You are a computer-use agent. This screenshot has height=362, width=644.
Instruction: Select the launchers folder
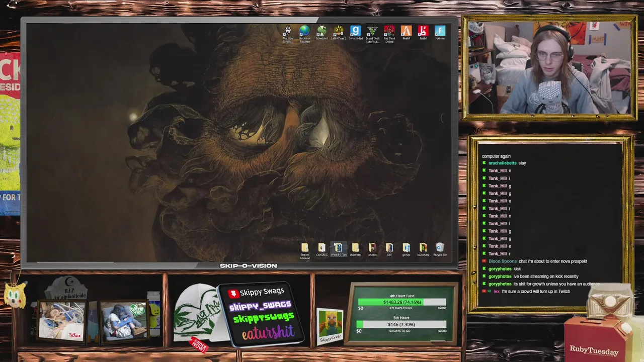coord(423,250)
